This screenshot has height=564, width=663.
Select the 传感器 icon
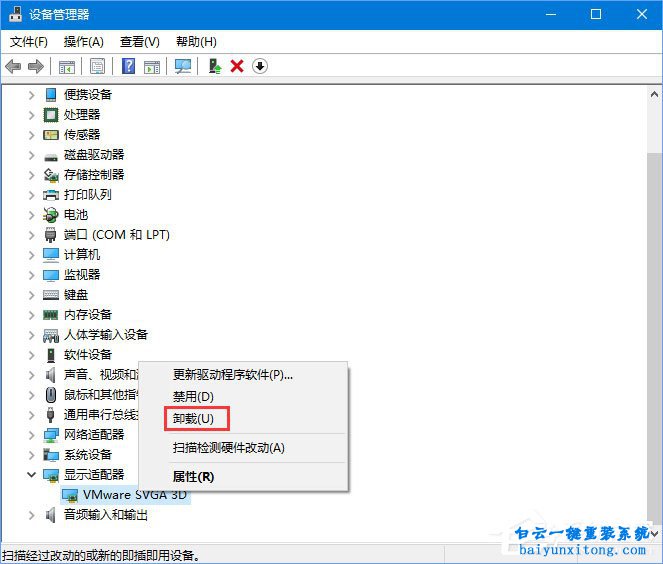51,135
